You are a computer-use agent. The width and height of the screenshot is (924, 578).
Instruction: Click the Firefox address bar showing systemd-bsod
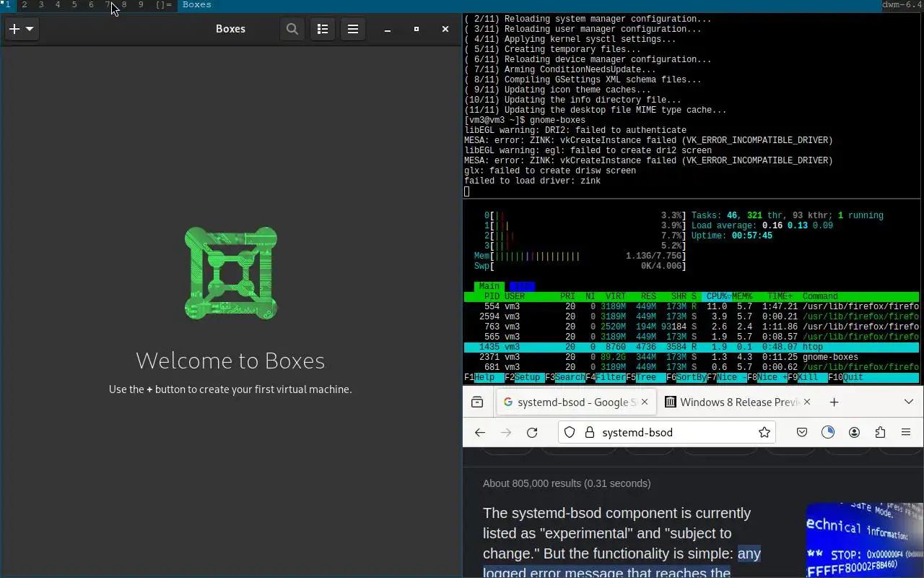click(x=668, y=432)
